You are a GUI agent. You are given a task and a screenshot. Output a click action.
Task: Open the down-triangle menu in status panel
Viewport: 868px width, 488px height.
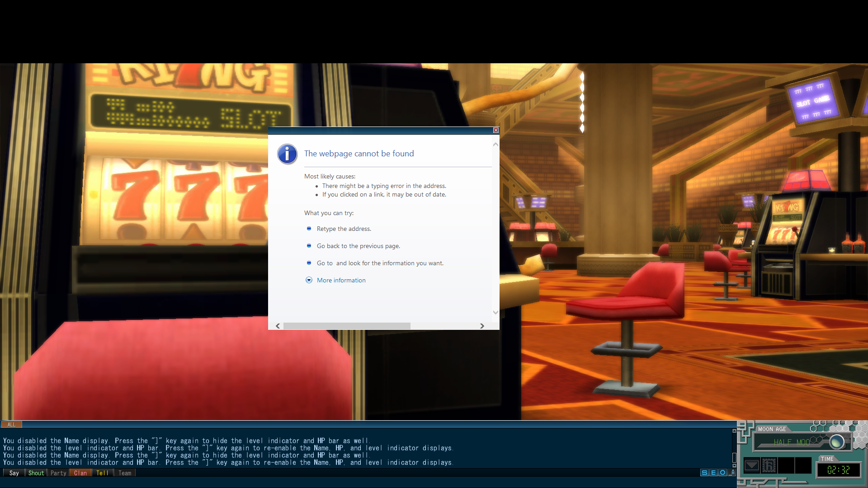tap(751, 465)
